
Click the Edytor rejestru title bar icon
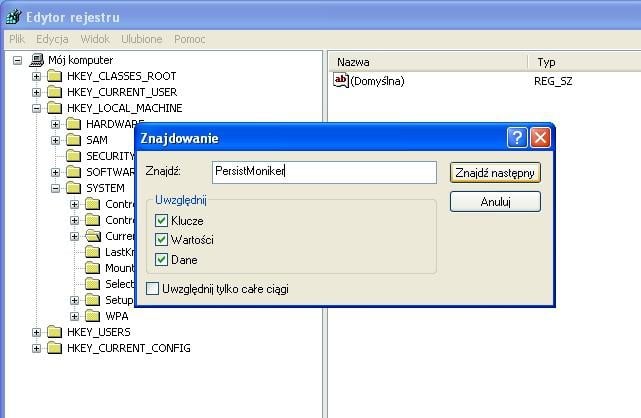tap(13, 17)
